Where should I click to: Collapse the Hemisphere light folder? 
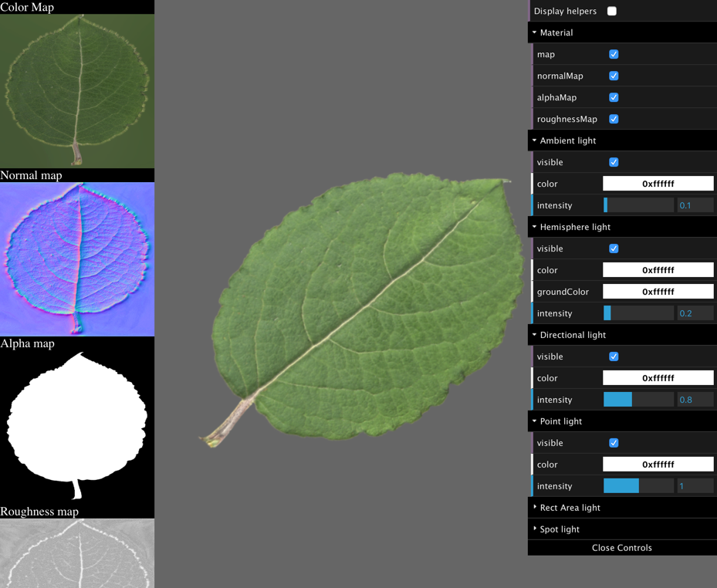(622, 227)
